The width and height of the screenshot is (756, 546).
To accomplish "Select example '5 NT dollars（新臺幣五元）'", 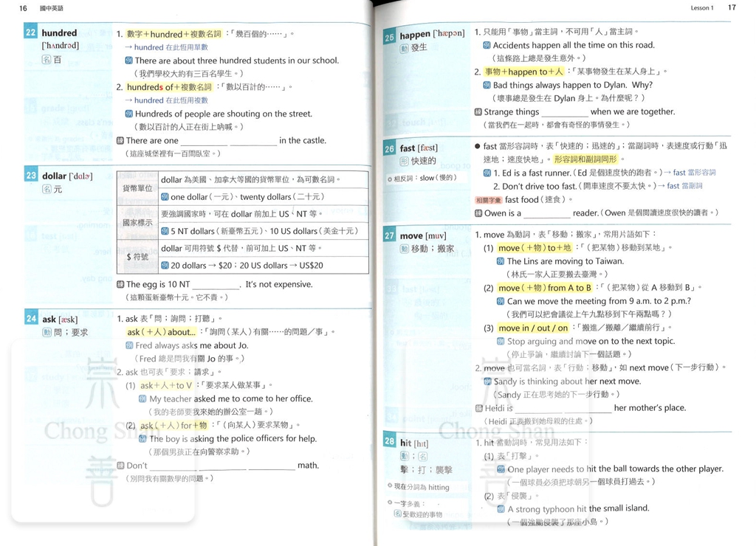I will pyautogui.click(x=264, y=231).
